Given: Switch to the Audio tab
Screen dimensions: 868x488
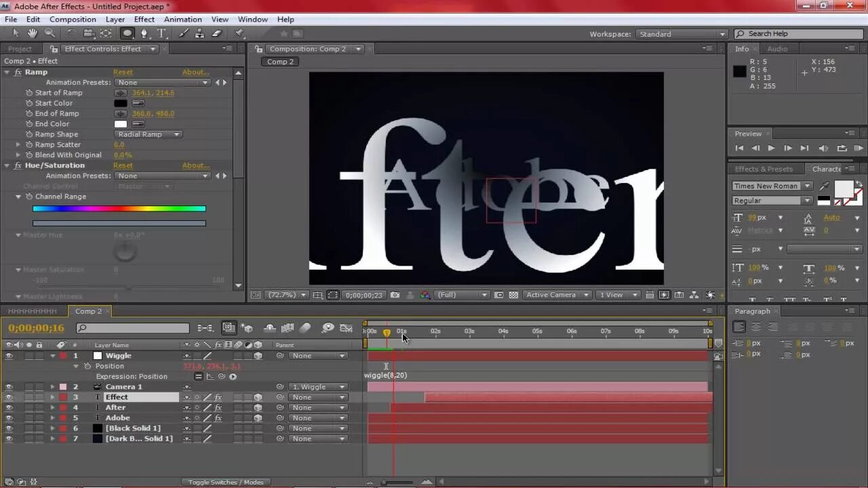Looking at the screenshot, I should pyautogui.click(x=777, y=49).
